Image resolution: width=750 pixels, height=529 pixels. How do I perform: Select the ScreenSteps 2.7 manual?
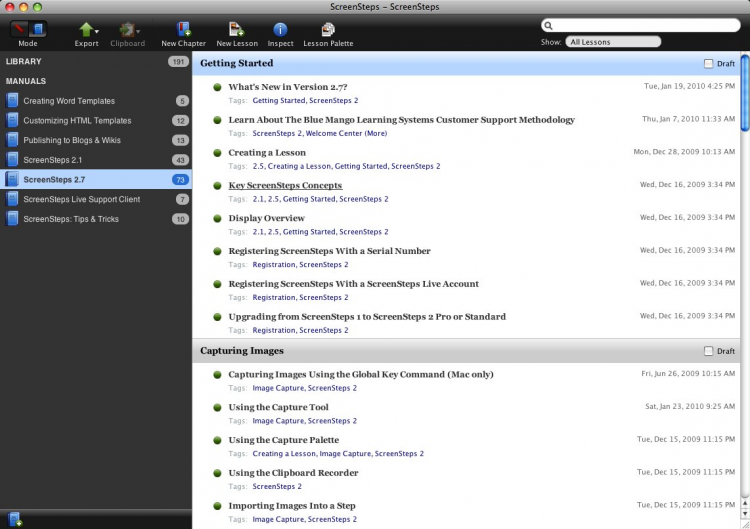point(96,179)
